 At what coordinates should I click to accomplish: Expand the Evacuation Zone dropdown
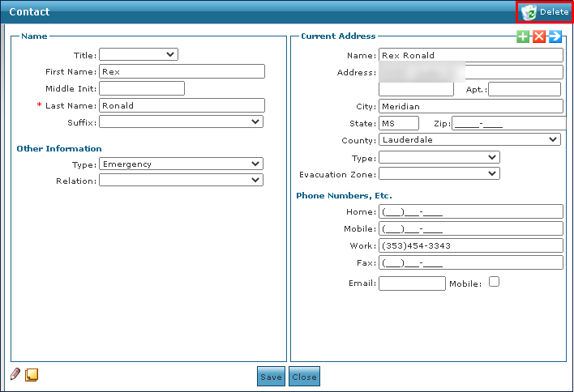point(439,173)
